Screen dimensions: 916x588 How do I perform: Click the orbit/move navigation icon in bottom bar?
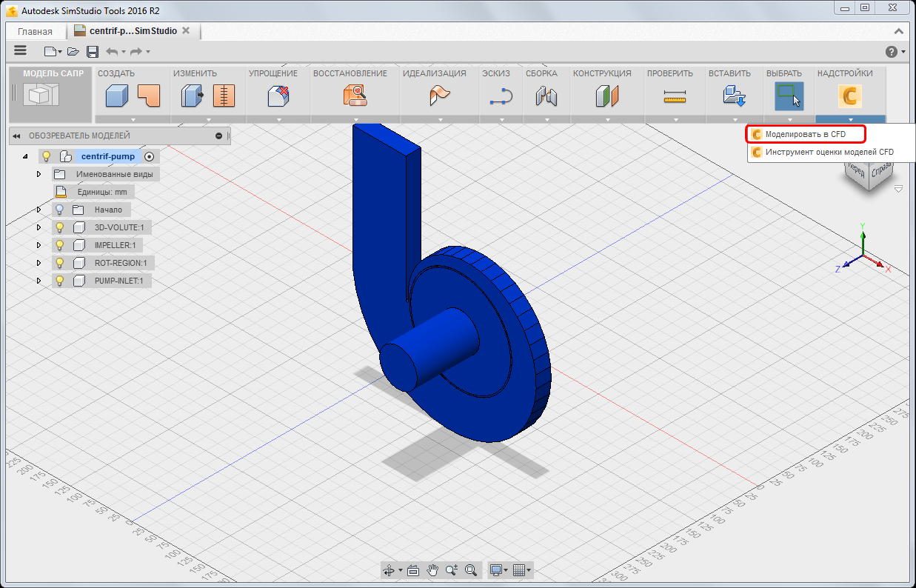tap(390, 570)
